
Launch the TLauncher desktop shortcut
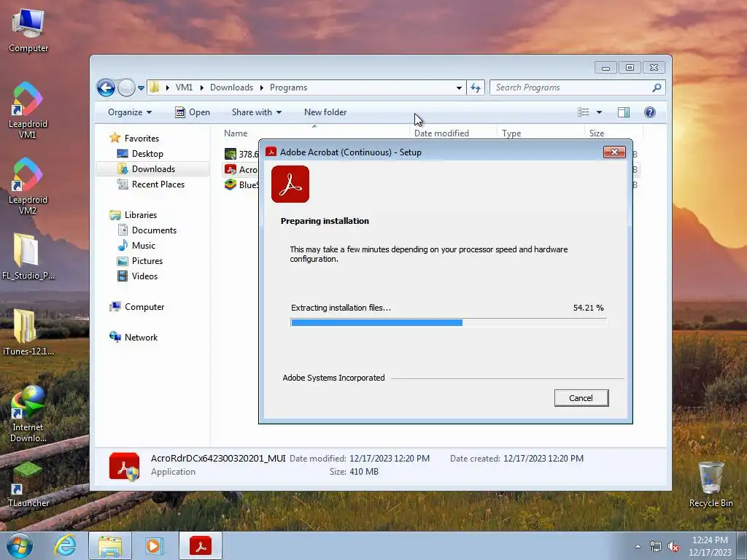point(28,484)
